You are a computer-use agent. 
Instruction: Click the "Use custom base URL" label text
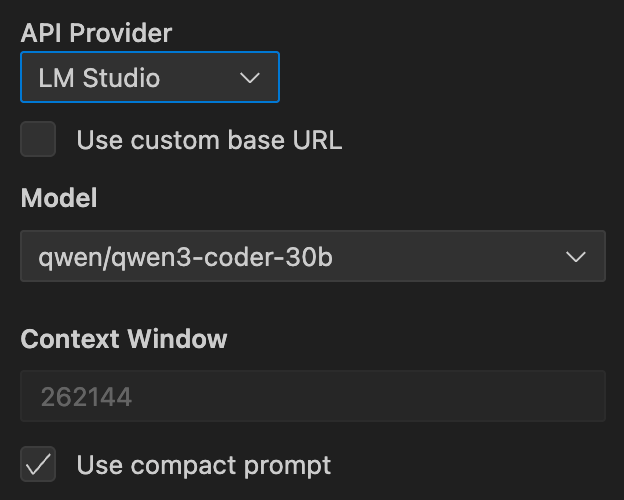(x=209, y=140)
